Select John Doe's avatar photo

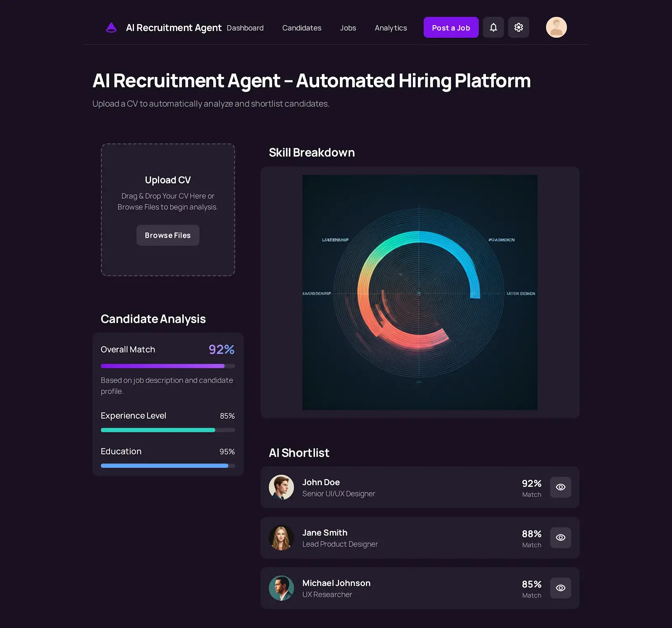click(x=281, y=487)
